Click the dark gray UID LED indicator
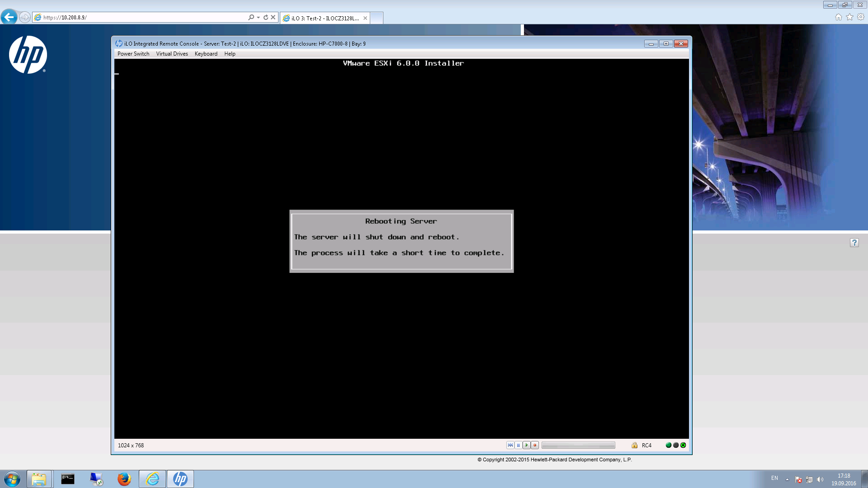 [676, 445]
